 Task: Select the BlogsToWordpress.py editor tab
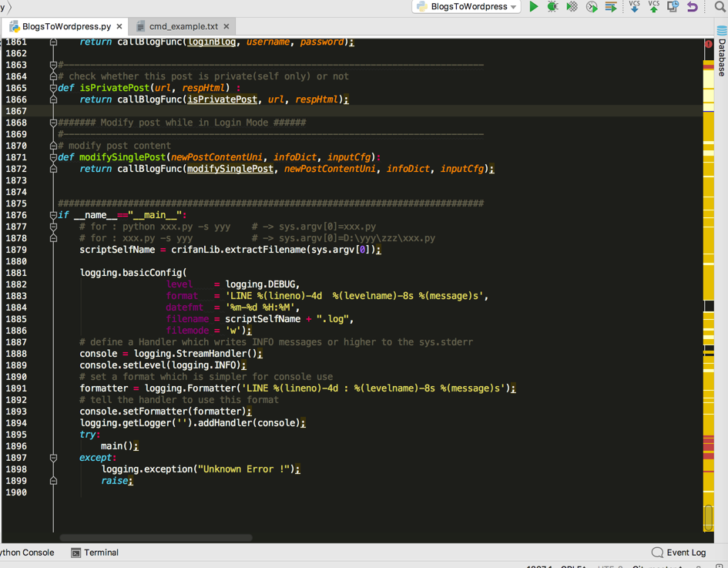66,26
